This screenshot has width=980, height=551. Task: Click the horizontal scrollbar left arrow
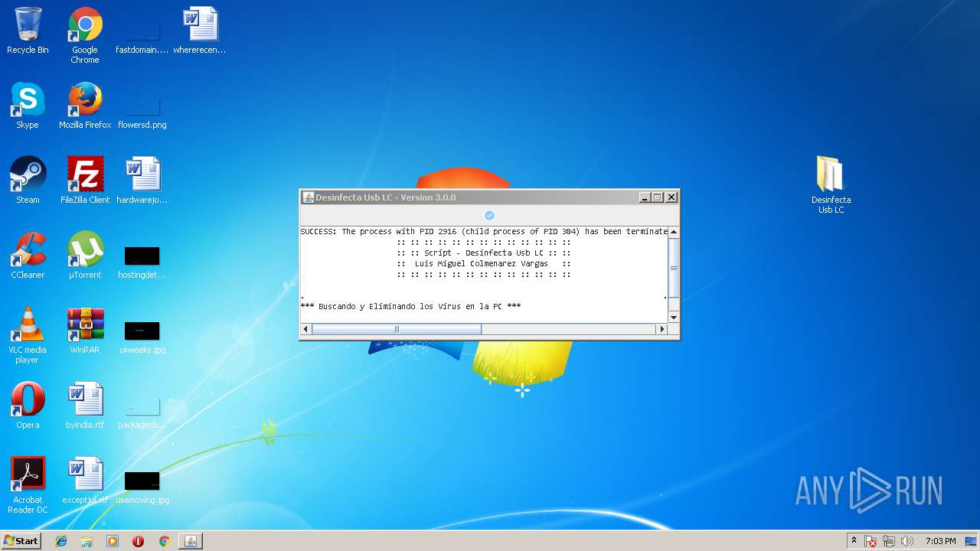coord(306,329)
